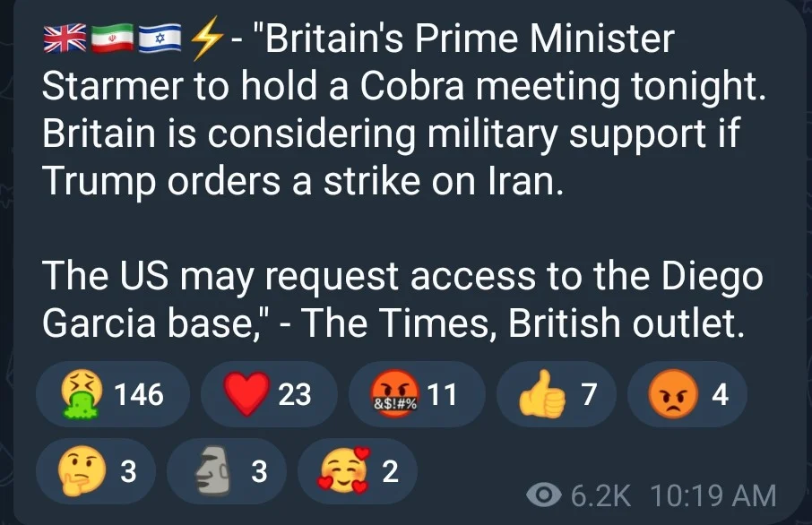Screen dimensions: 812x525
Task: Tap the United Kingdom flag emoji
Action: click(65, 39)
